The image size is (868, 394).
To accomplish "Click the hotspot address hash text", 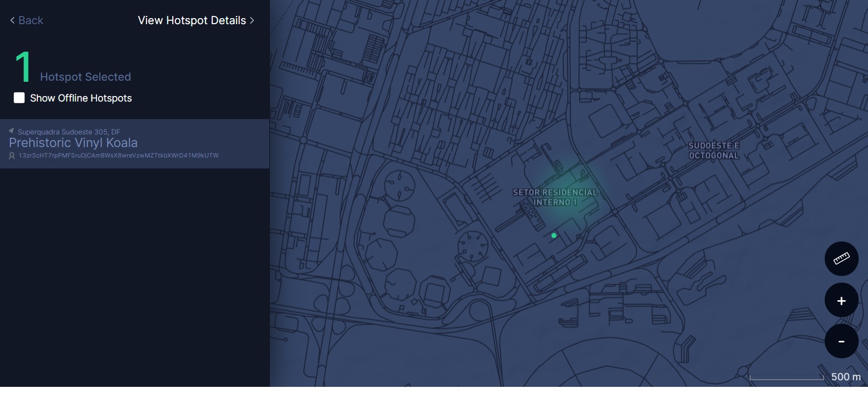I will pyautogui.click(x=118, y=155).
